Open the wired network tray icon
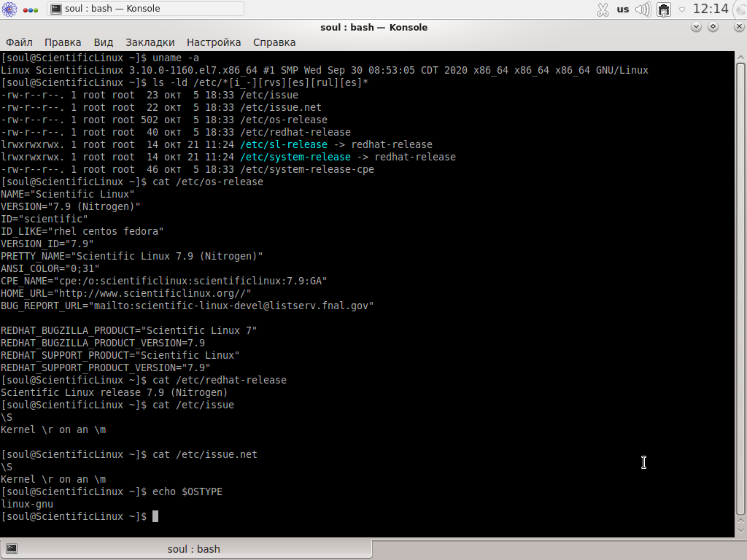Viewport: 747px width, 560px height. coord(664,9)
